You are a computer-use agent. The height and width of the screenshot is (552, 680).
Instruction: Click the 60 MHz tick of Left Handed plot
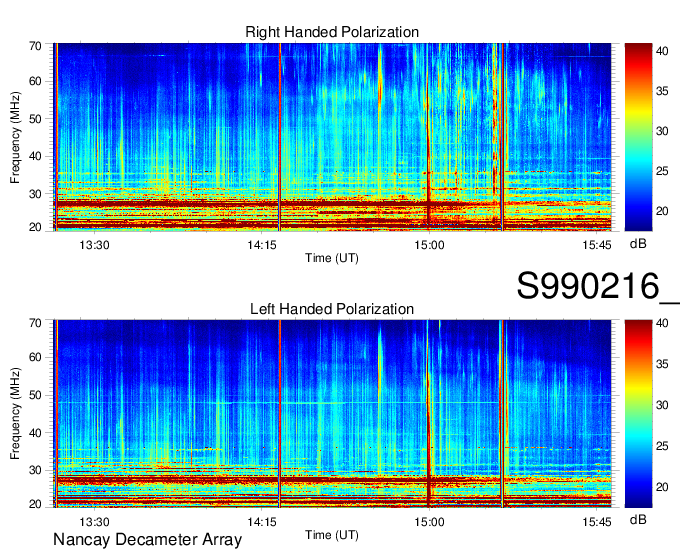point(35,357)
